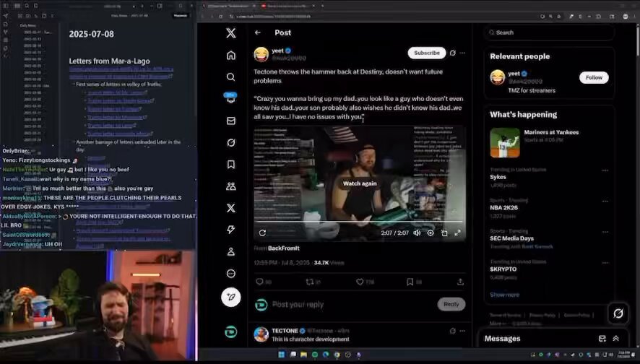Seek on the video progress bar
The height and width of the screenshot is (364, 640).
[360, 222]
